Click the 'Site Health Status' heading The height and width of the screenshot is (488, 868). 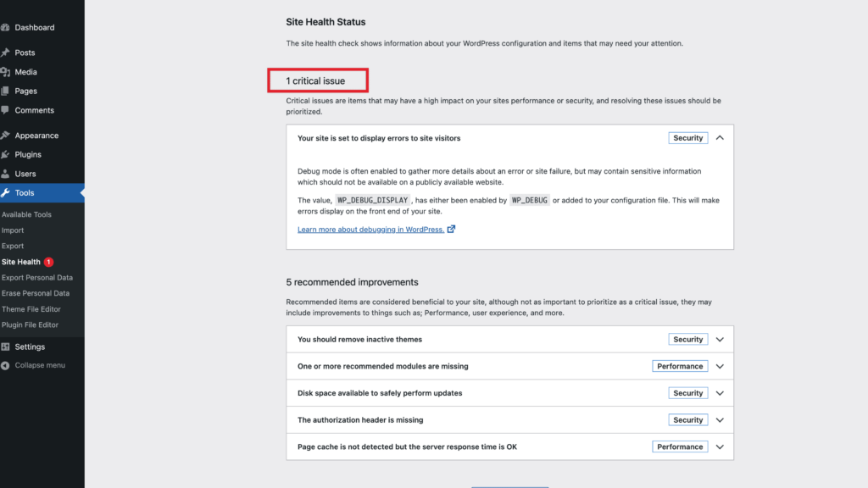(x=325, y=22)
